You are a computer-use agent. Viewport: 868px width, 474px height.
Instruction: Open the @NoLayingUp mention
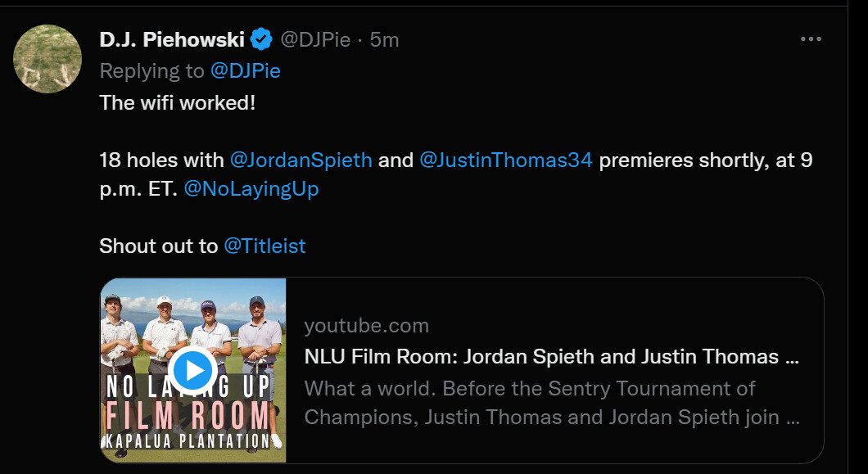click(x=251, y=189)
